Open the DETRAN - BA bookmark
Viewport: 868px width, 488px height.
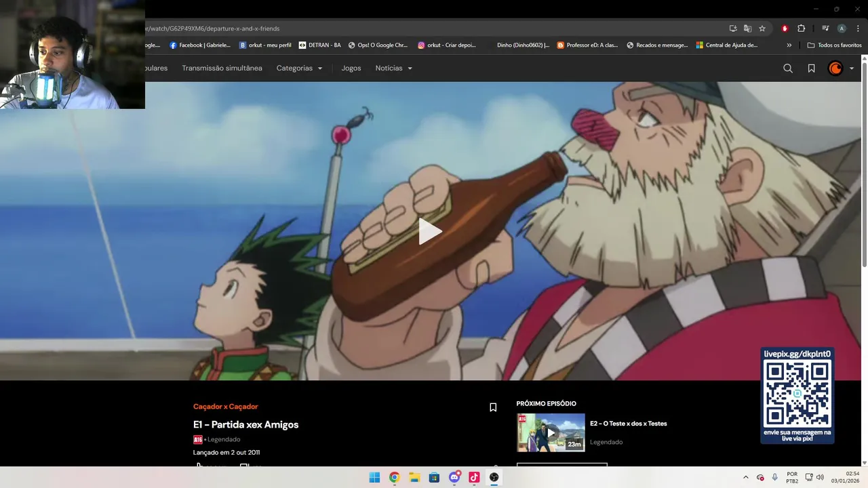(x=320, y=45)
